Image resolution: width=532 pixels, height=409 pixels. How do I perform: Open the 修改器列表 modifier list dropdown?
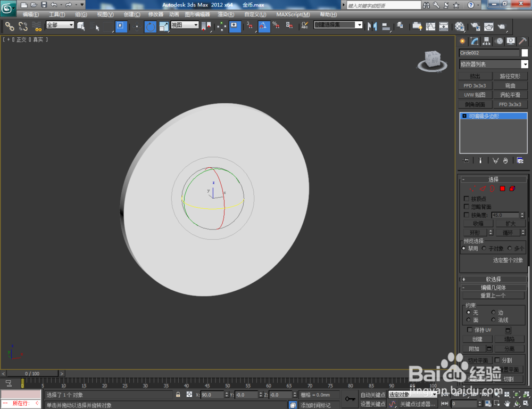pyautogui.click(x=524, y=64)
